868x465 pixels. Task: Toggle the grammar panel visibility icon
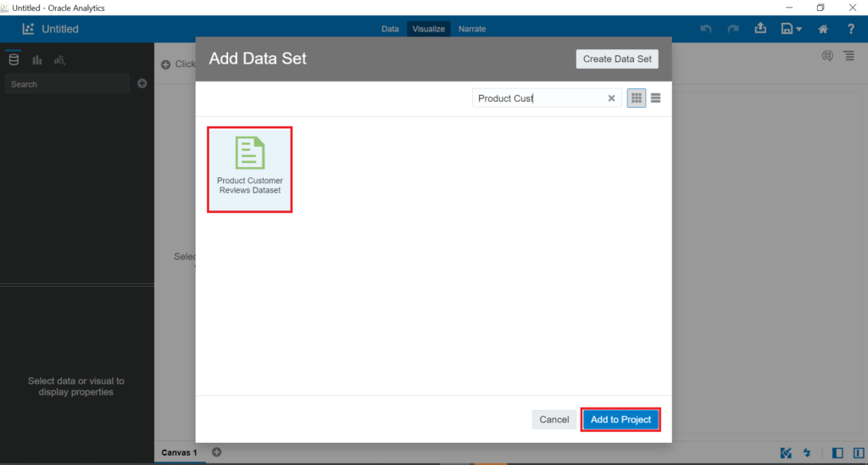pyautogui.click(x=859, y=453)
